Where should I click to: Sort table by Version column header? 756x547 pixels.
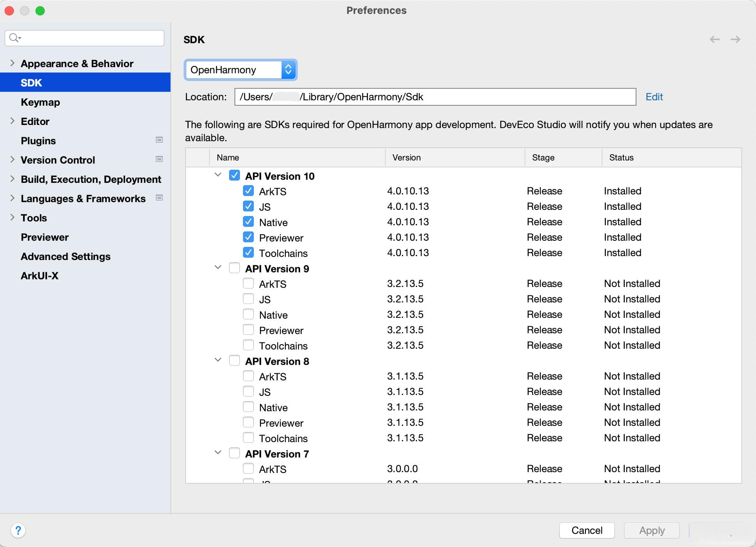455,157
